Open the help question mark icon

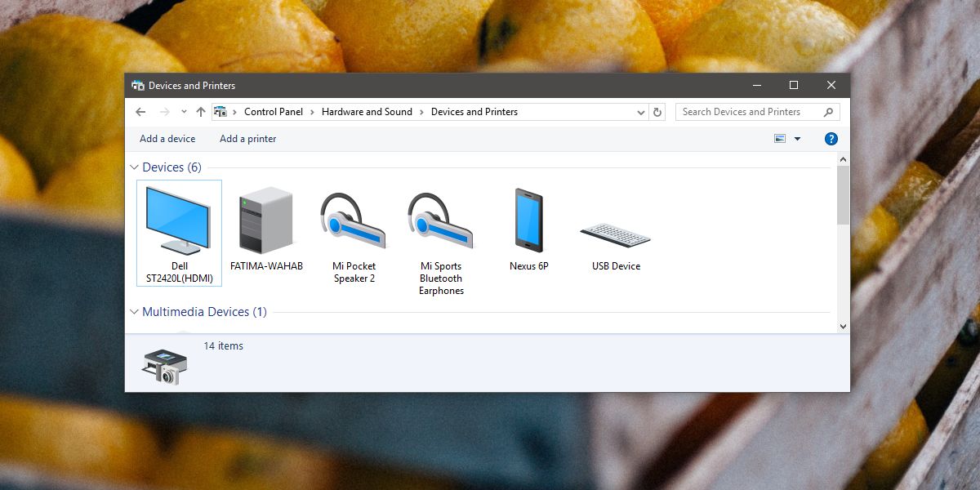pyautogui.click(x=831, y=139)
